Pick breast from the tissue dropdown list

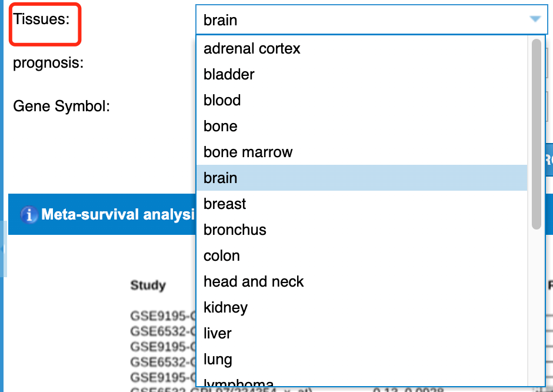tap(361, 204)
